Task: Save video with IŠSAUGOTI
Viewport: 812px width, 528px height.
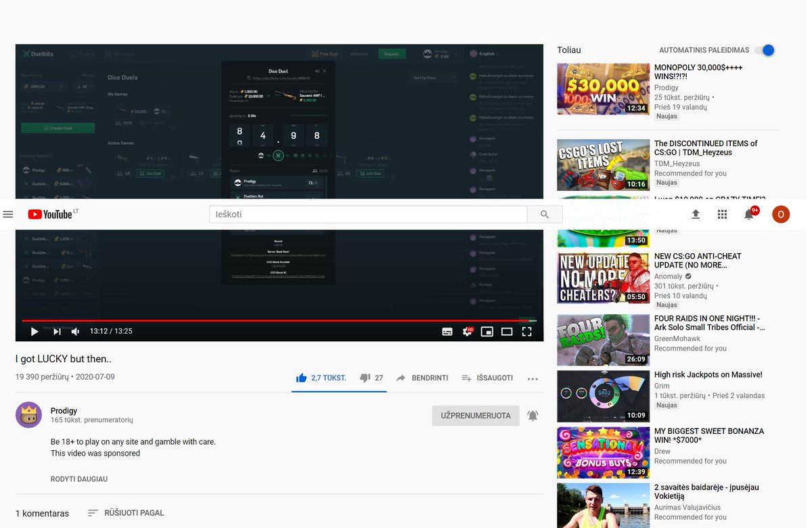Action: pyautogui.click(x=487, y=378)
